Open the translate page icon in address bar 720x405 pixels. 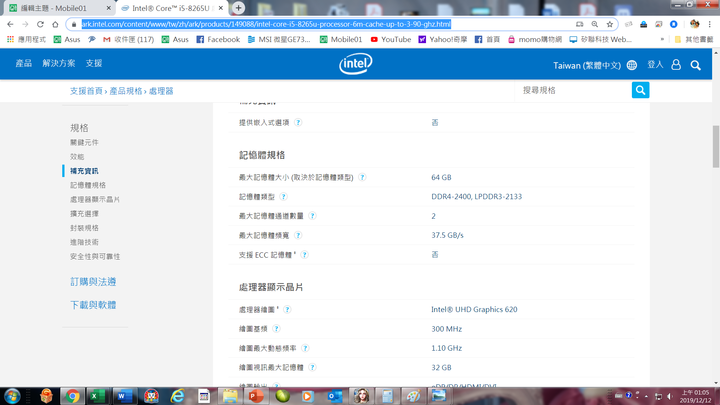coord(579,24)
